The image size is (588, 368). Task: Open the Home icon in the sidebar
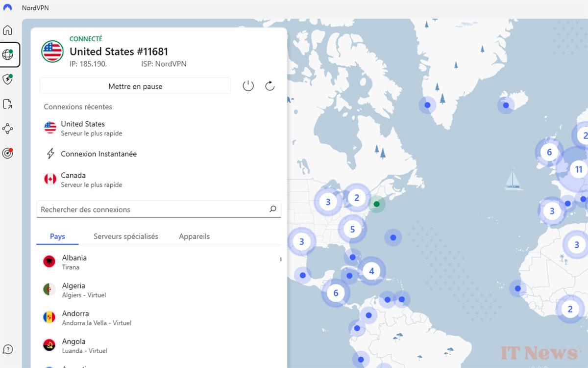(7, 30)
